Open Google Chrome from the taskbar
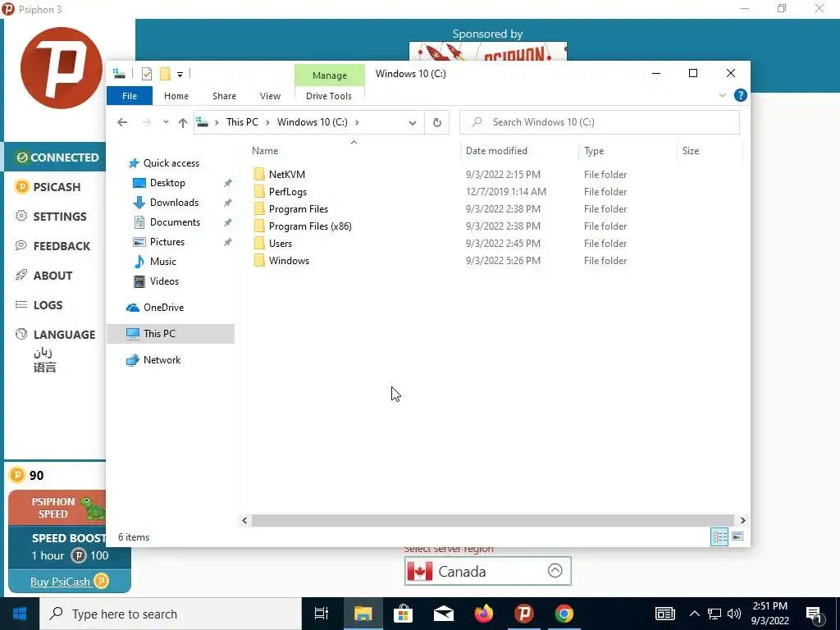 564,614
